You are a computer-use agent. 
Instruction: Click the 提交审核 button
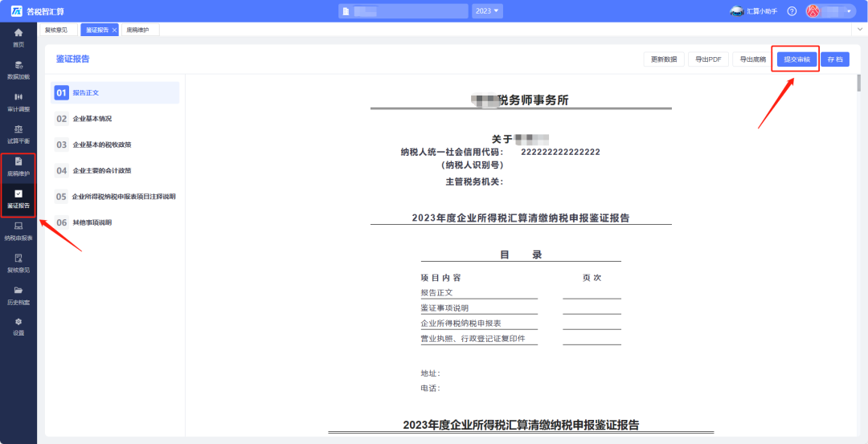pos(797,59)
